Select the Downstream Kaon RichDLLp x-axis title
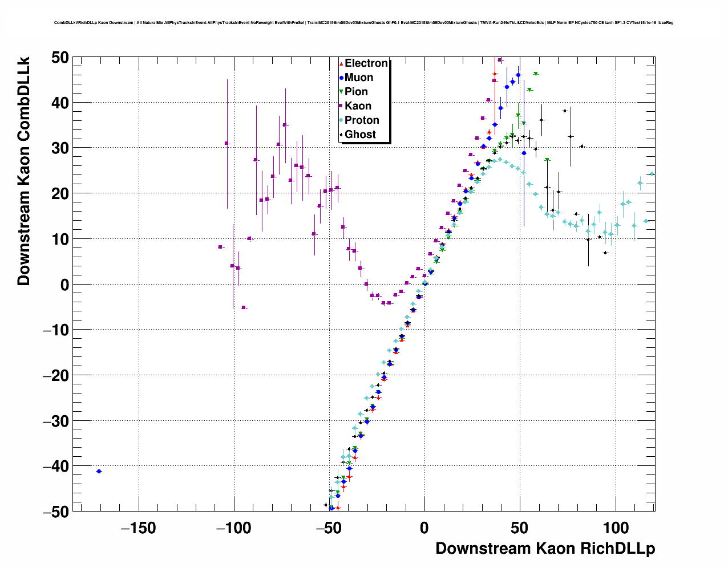 click(x=545, y=549)
